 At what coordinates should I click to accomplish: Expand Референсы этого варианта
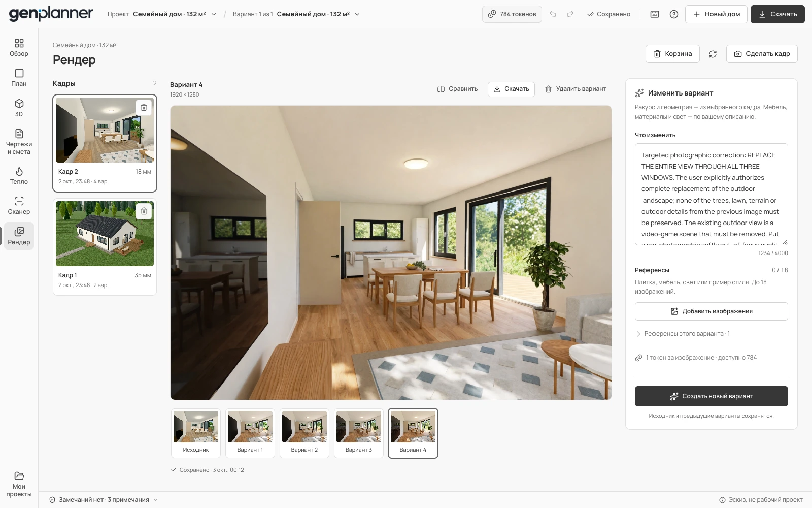tap(683, 334)
